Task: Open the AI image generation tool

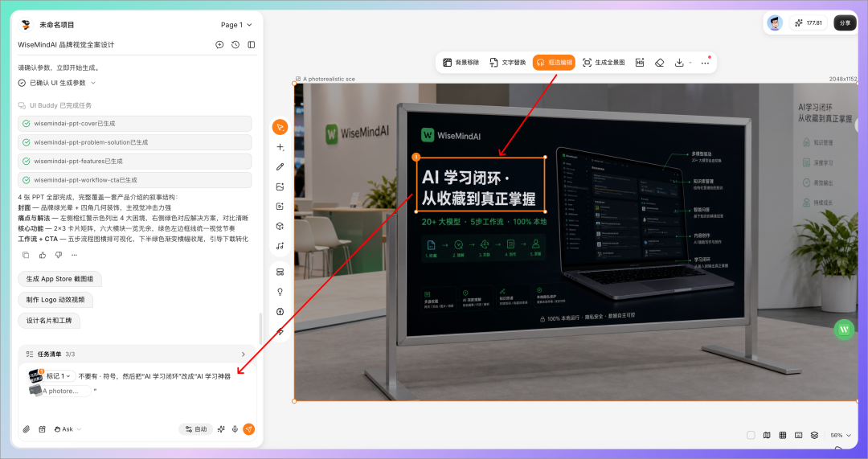Action: (280, 186)
